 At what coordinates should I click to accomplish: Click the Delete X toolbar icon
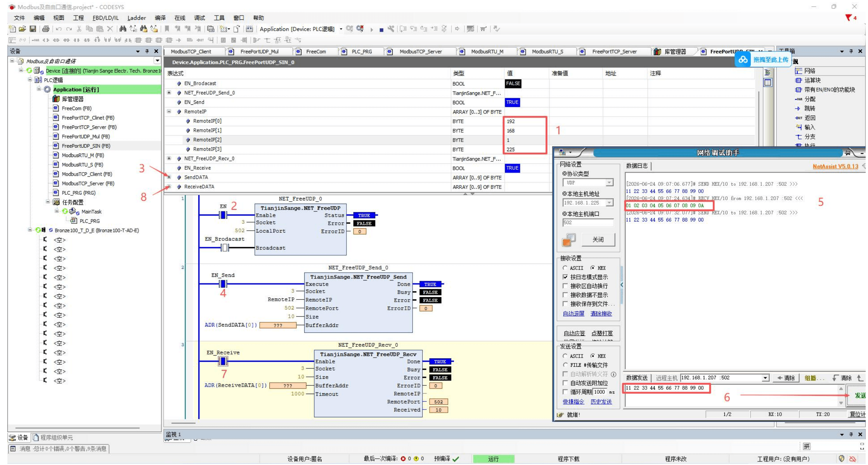click(110, 29)
